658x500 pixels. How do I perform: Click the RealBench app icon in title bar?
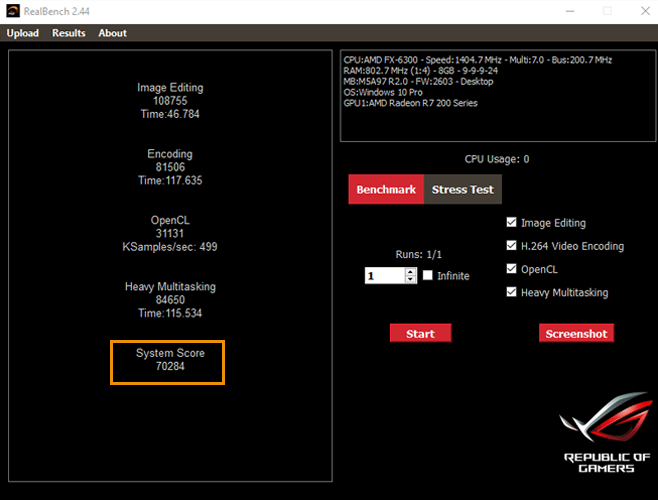tap(13, 11)
